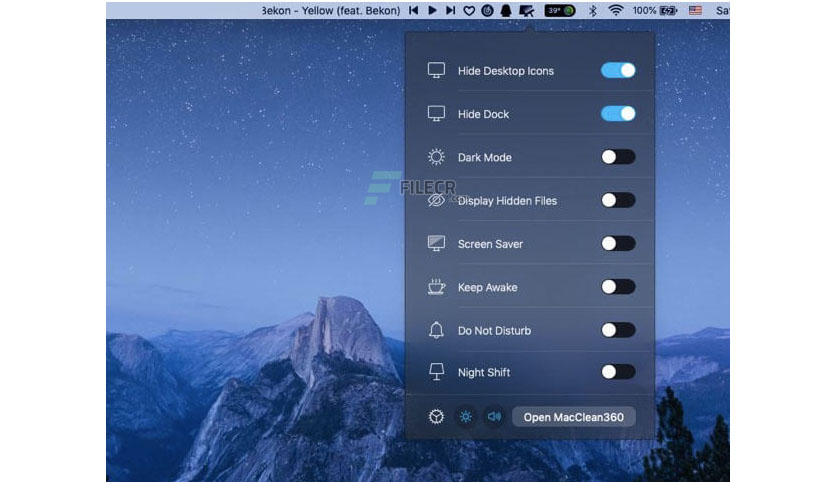836x484 pixels.
Task: Turn on the Night Shift switch
Action: point(618,372)
